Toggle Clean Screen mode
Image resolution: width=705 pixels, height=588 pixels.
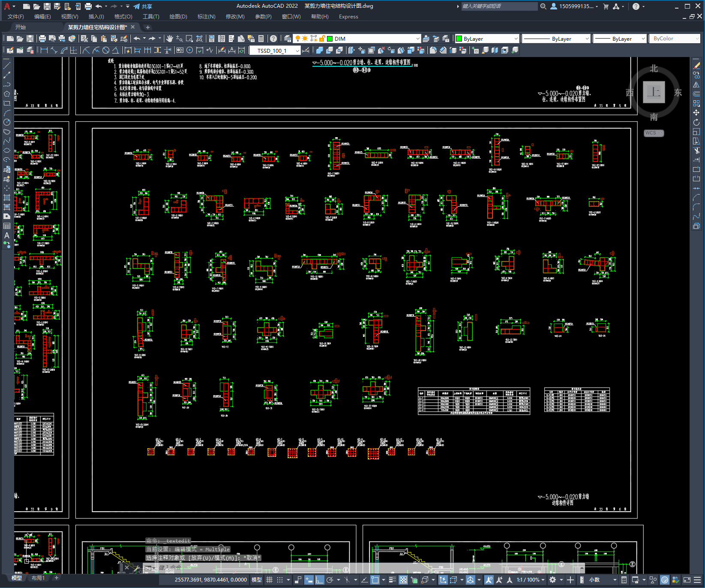tap(687, 579)
